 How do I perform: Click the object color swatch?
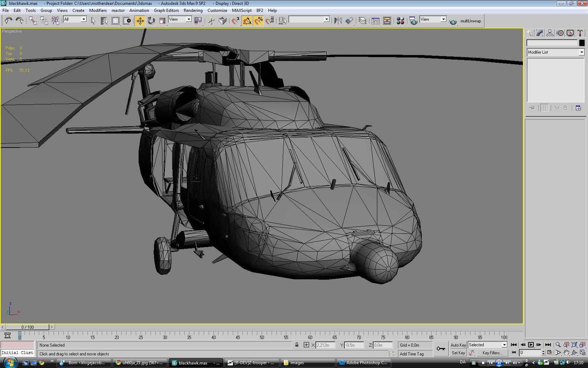pos(582,43)
